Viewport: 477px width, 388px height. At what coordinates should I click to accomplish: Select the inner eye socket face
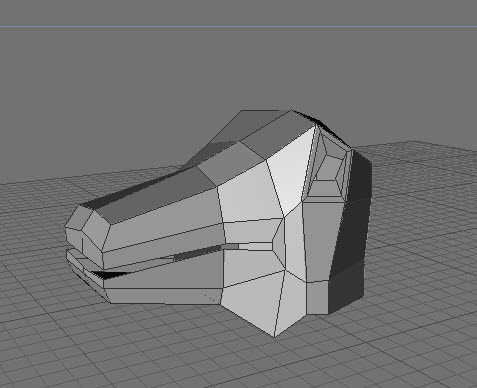click(x=328, y=168)
